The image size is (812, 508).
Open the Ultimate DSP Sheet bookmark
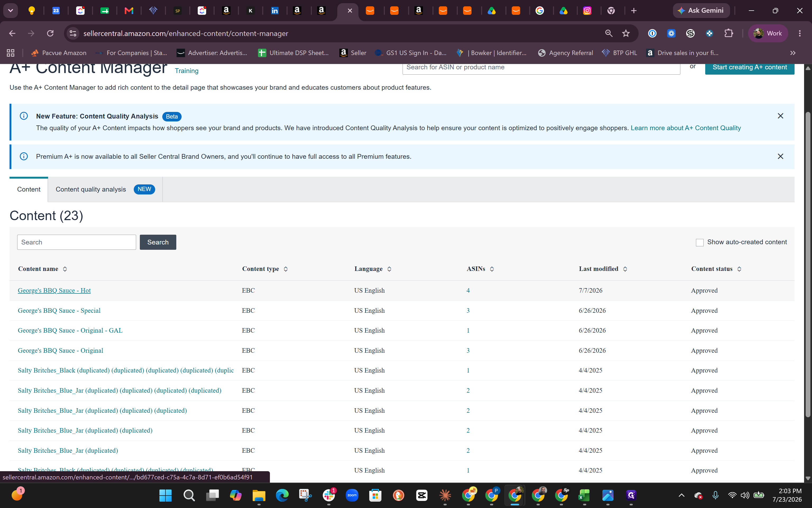pos(294,53)
